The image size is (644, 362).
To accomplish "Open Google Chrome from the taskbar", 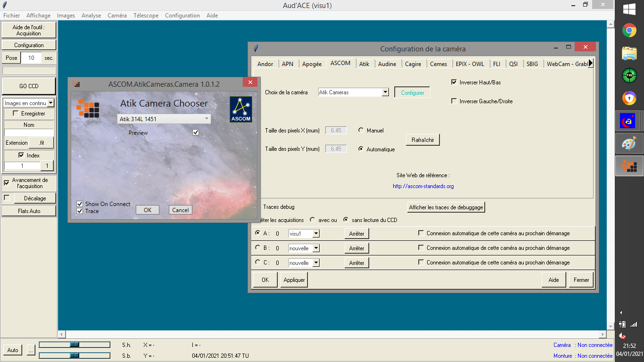I will pos(629,31).
